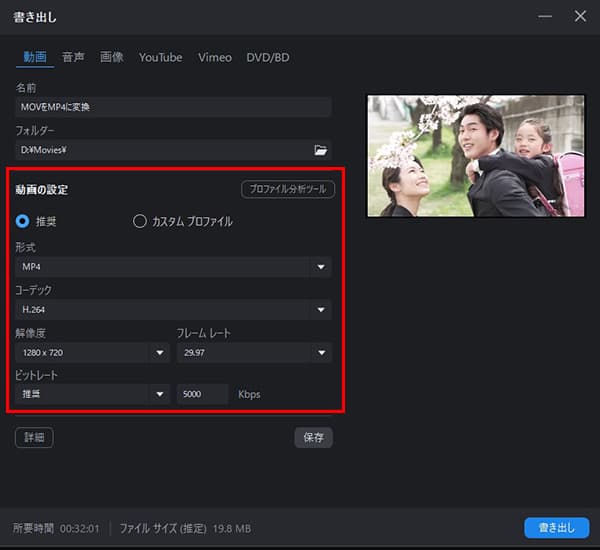The width and height of the screenshot is (600, 550).
Task: Click the 名前 file name field
Action: (173, 107)
